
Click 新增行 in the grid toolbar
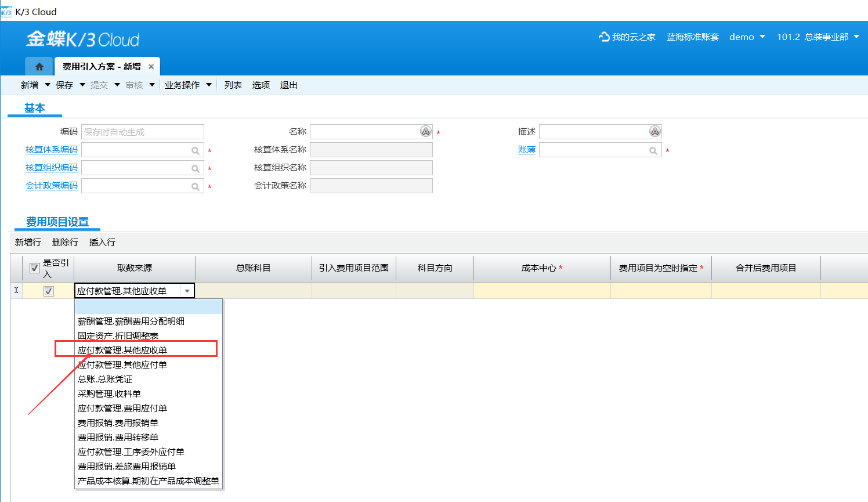[28, 242]
